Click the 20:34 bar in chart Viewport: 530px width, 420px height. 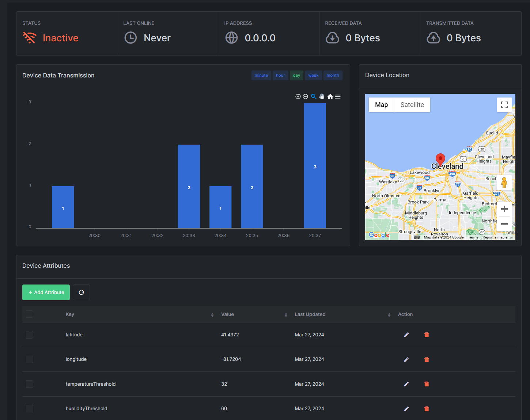click(x=220, y=207)
